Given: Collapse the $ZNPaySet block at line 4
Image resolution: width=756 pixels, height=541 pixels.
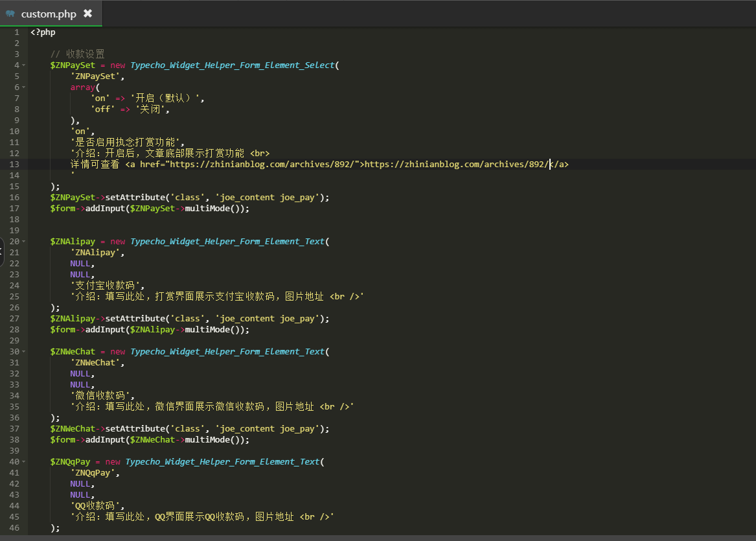Looking at the screenshot, I should [24, 65].
